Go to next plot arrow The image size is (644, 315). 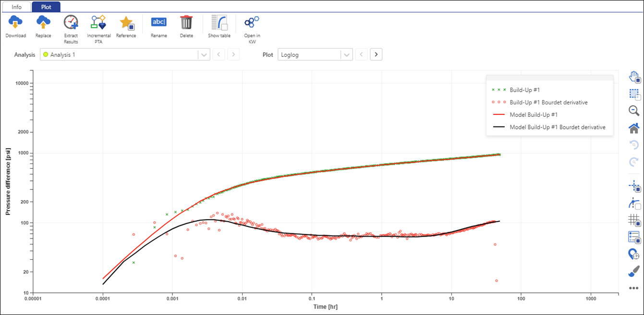click(376, 54)
